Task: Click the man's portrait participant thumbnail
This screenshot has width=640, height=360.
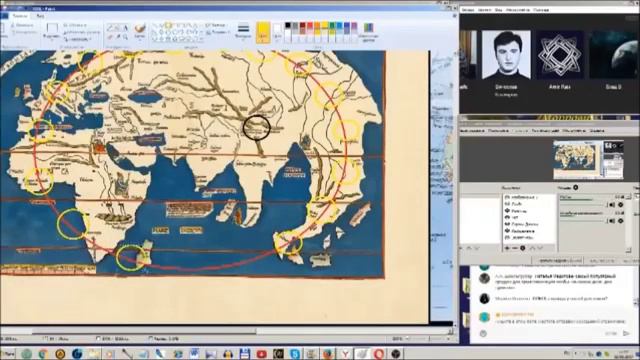Action: (506, 55)
